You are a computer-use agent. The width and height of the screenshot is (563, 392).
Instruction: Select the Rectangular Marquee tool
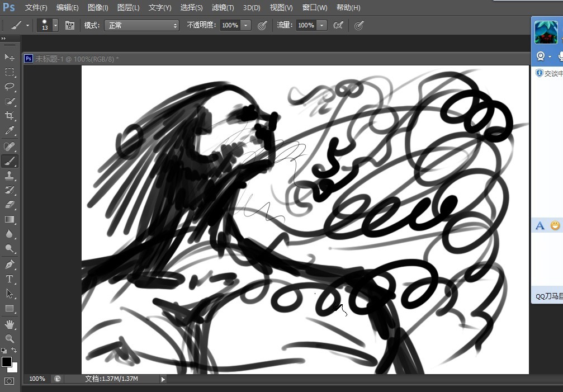[x=10, y=72]
